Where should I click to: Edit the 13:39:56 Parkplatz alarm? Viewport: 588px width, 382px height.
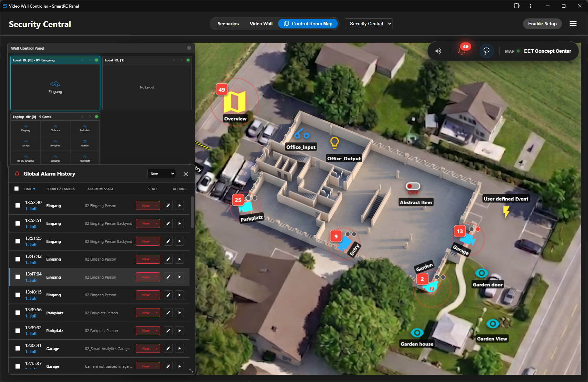coord(168,313)
